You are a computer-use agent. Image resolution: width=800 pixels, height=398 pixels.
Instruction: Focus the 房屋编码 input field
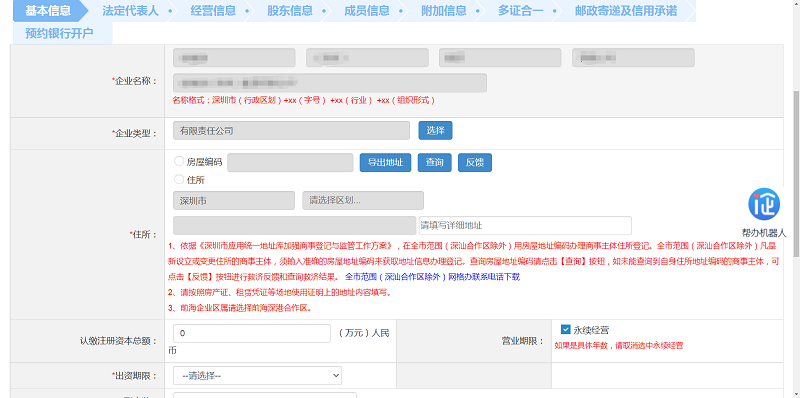point(290,162)
